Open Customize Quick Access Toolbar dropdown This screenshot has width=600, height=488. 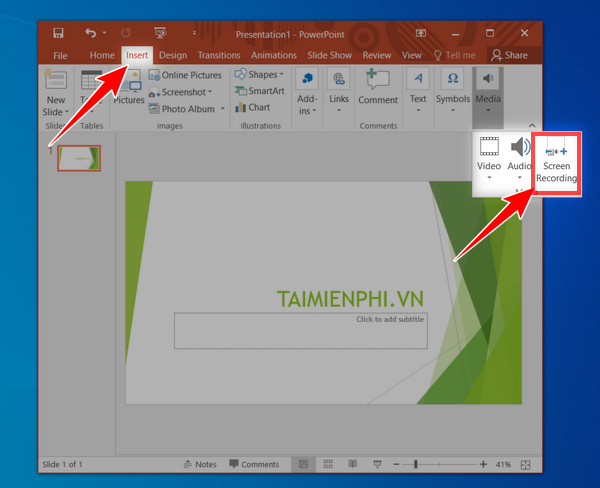point(194,33)
